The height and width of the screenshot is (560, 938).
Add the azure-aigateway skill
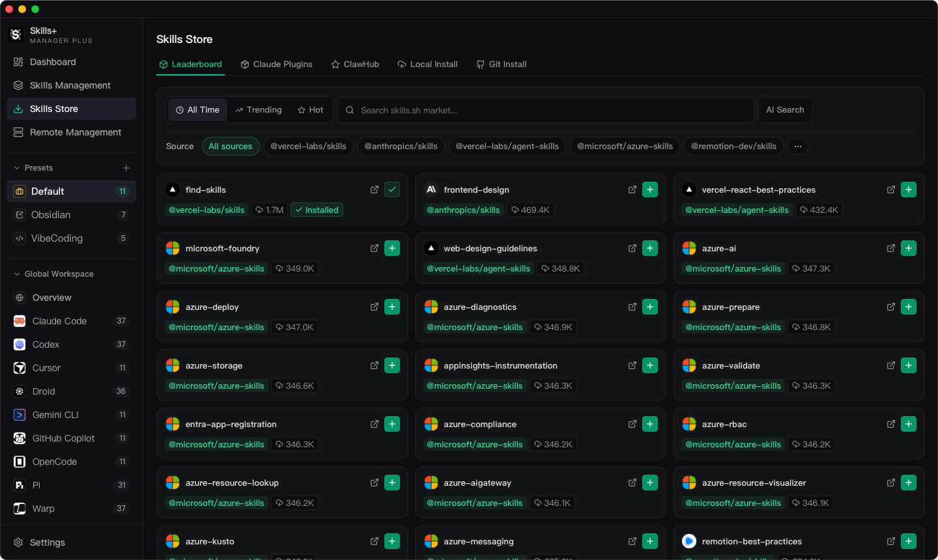tap(650, 483)
